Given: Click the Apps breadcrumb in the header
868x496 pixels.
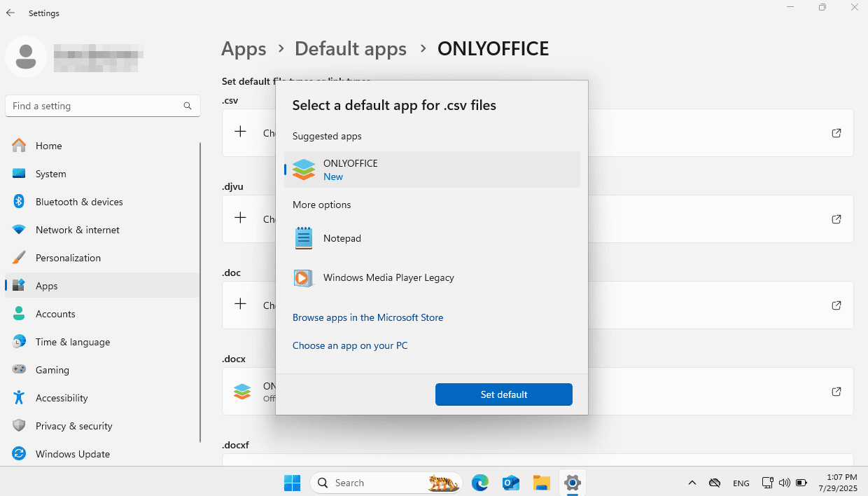Looking at the screenshot, I should [244, 48].
